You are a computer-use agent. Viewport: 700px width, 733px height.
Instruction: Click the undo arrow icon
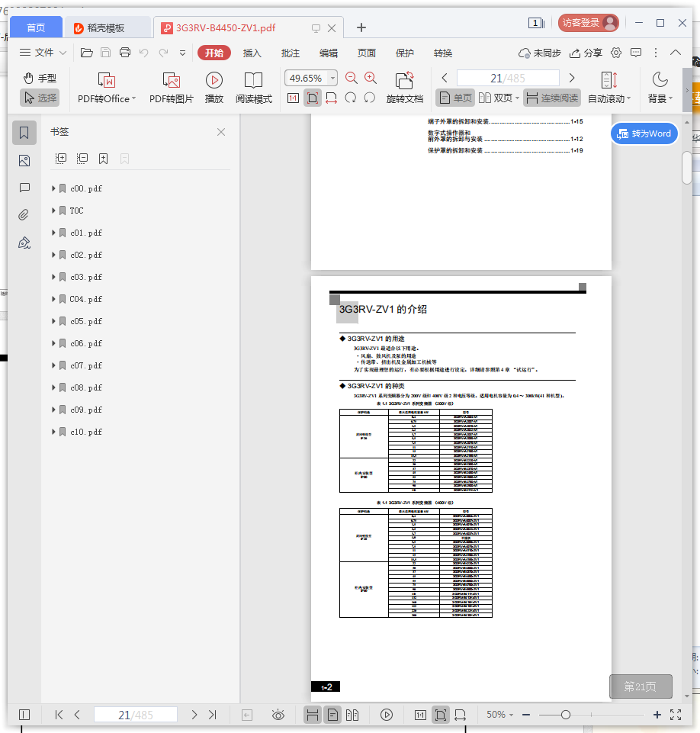click(x=144, y=53)
